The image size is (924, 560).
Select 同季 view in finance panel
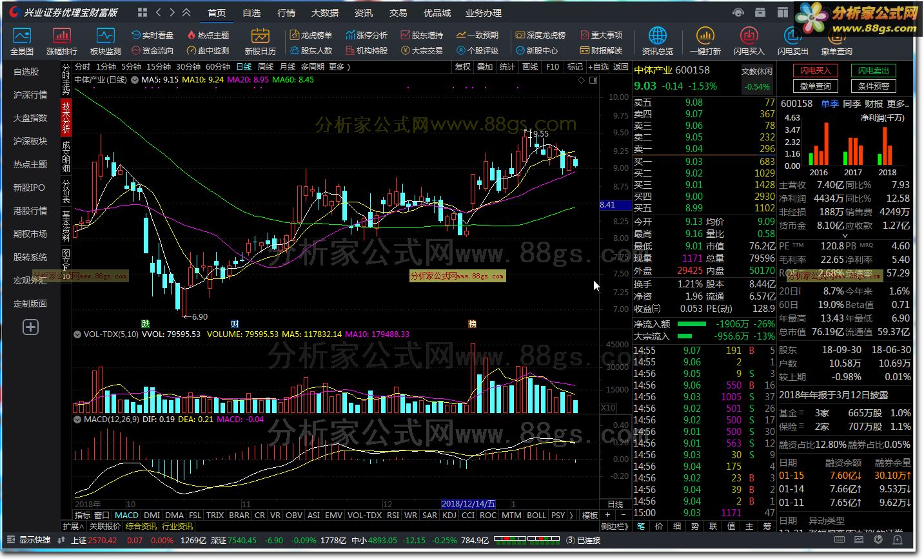pos(852,103)
